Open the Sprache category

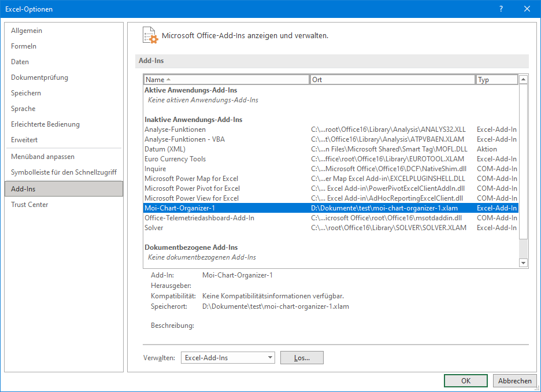click(x=64, y=108)
